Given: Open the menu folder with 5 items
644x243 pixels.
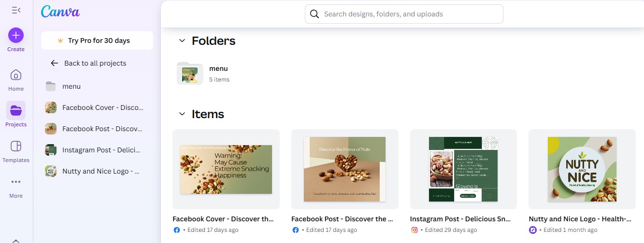Looking at the screenshot, I should [190, 73].
